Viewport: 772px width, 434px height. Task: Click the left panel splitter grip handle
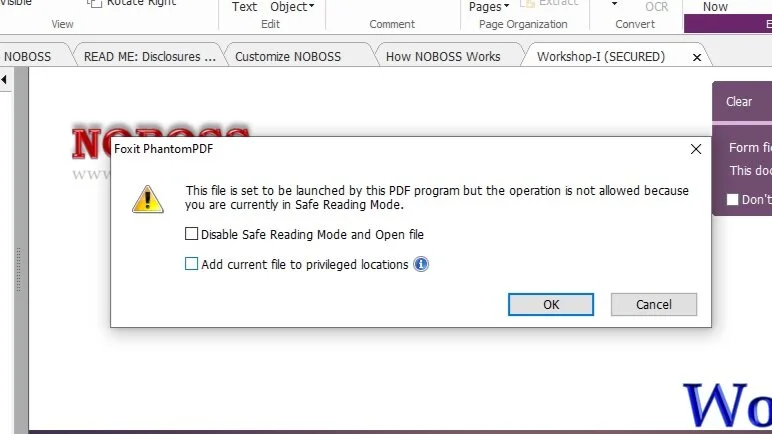pos(19,269)
